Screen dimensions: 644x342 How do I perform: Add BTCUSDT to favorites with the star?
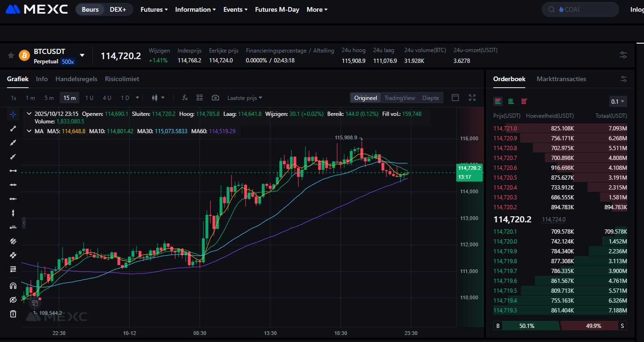coord(10,55)
